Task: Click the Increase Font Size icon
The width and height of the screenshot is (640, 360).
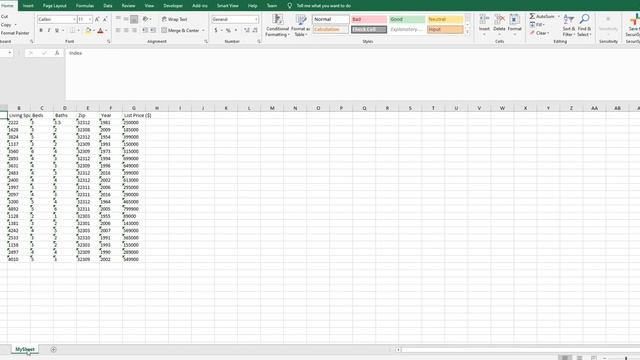Action: [97, 19]
